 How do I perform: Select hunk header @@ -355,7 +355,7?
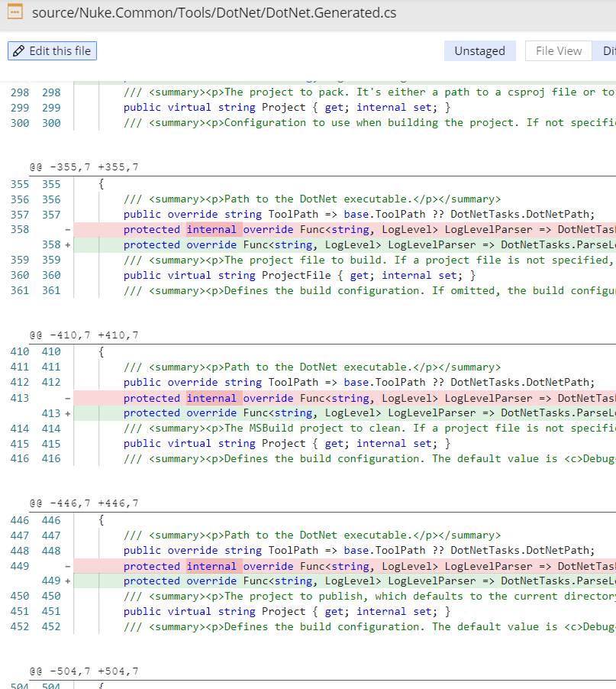84,167
